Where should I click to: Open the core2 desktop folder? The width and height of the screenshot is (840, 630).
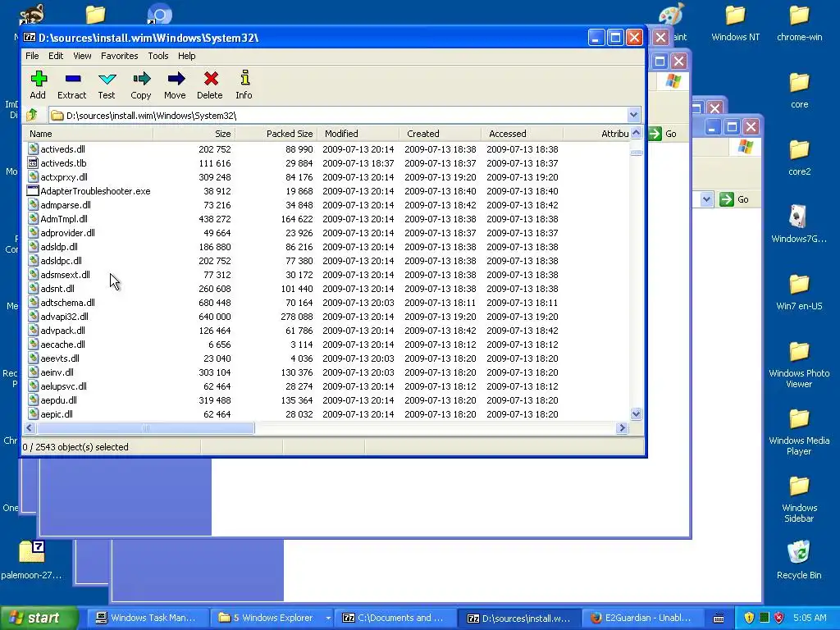(799, 149)
